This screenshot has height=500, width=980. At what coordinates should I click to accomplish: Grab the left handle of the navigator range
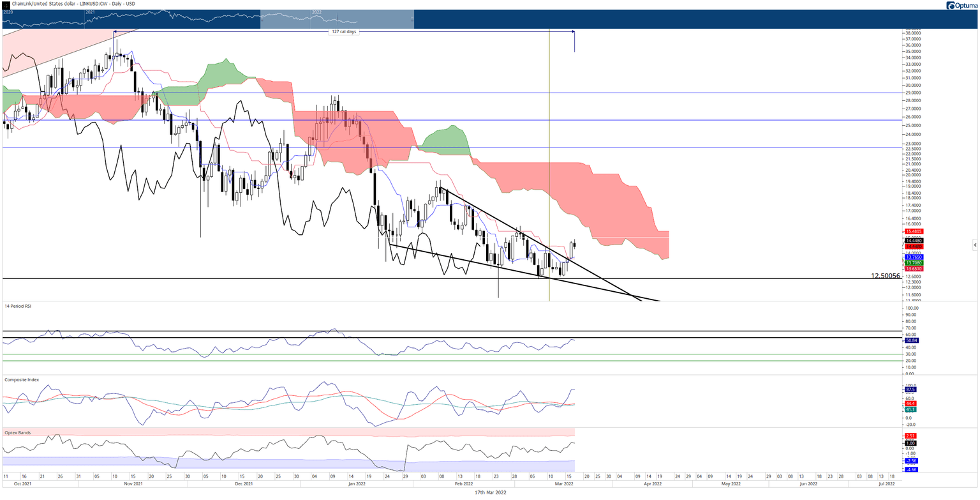(261, 19)
